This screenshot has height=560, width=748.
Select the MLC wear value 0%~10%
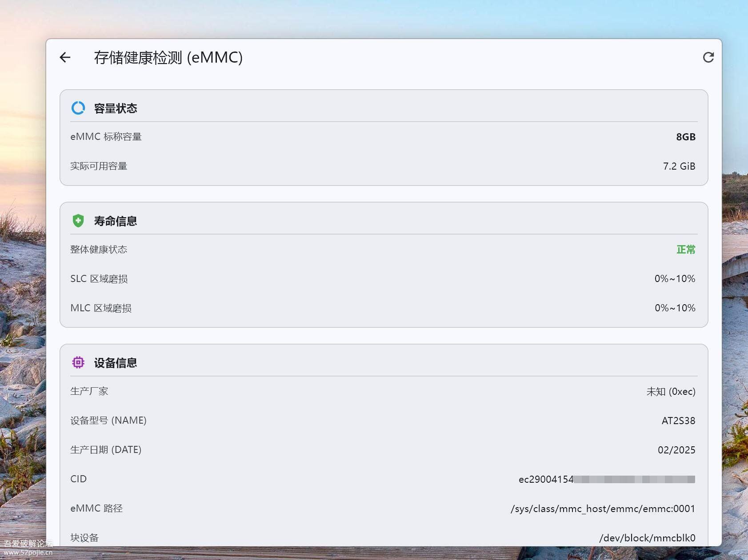click(x=675, y=308)
